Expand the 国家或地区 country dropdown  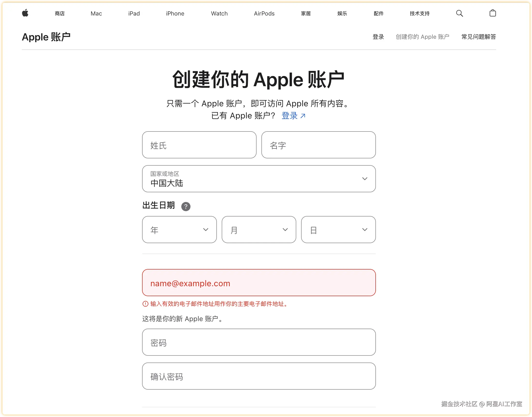pyautogui.click(x=259, y=179)
